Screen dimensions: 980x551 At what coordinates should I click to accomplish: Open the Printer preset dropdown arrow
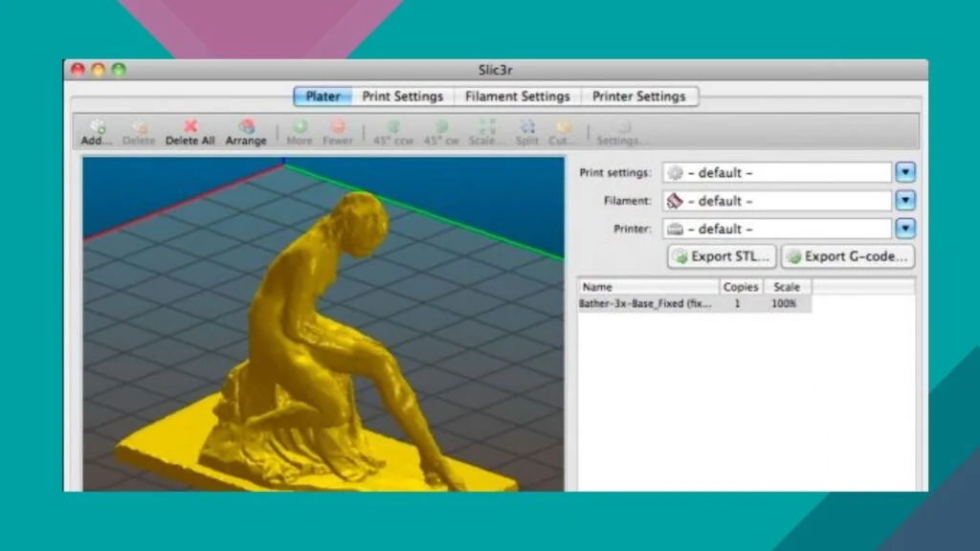[x=905, y=228]
